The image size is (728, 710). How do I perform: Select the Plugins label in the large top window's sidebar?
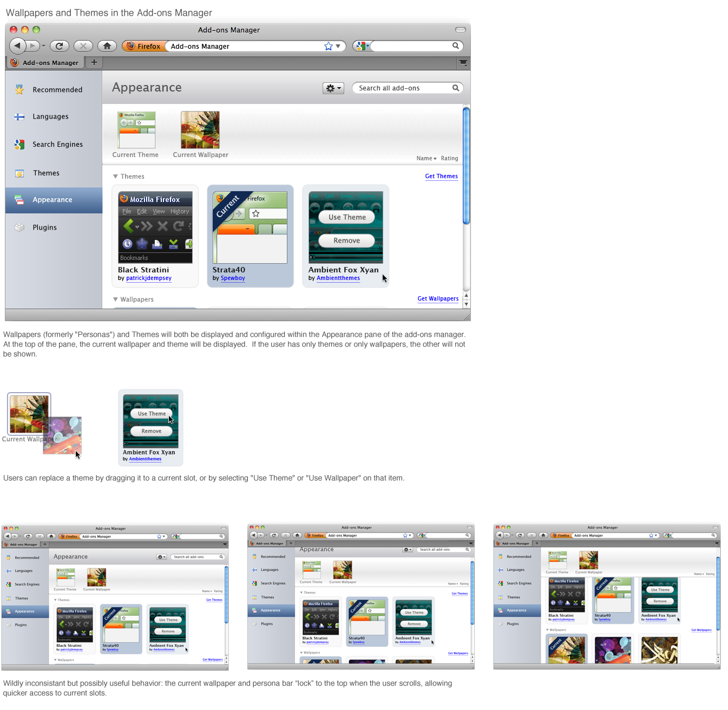click(44, 227)
